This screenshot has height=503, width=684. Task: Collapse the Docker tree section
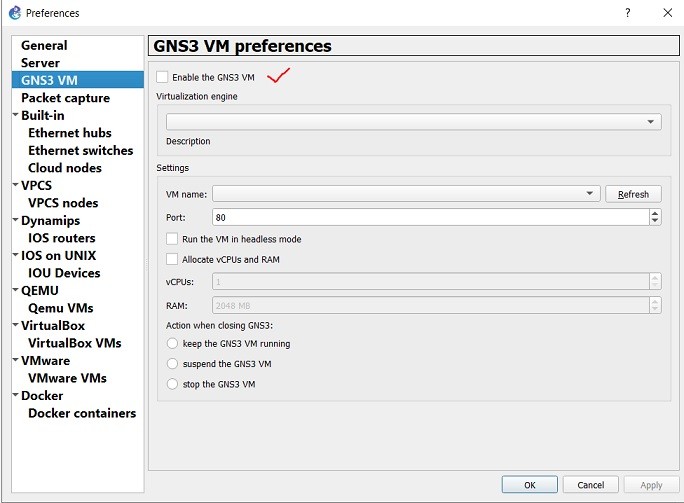pos(16,395)
